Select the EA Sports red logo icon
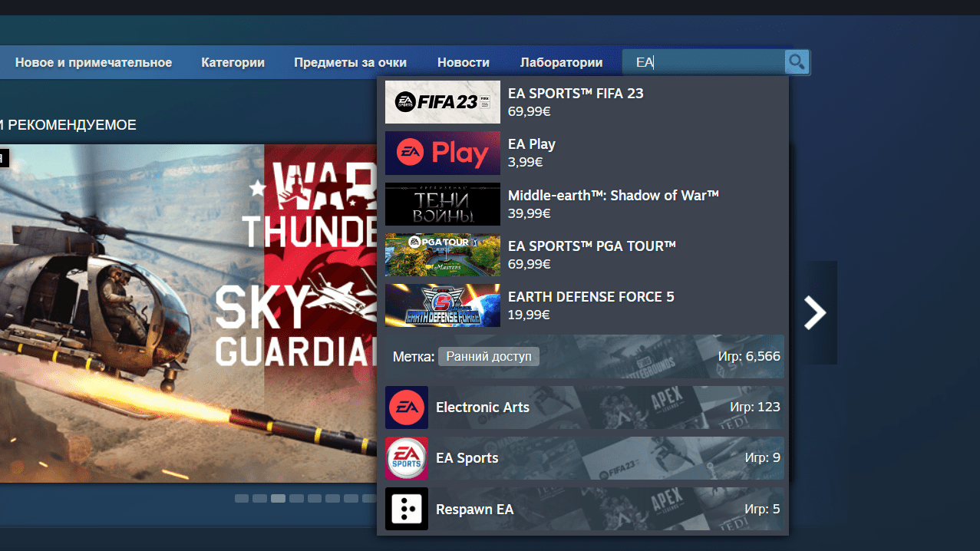The width and height of the screenshot is (980, 551). [407, 458]
